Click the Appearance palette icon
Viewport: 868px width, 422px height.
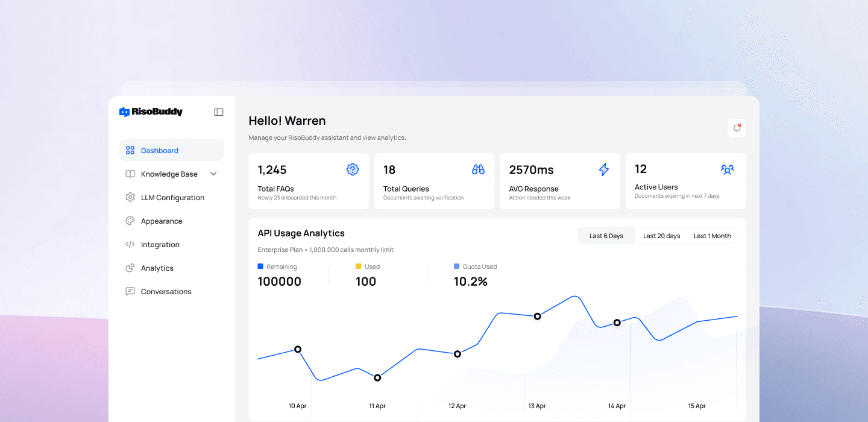130,221
